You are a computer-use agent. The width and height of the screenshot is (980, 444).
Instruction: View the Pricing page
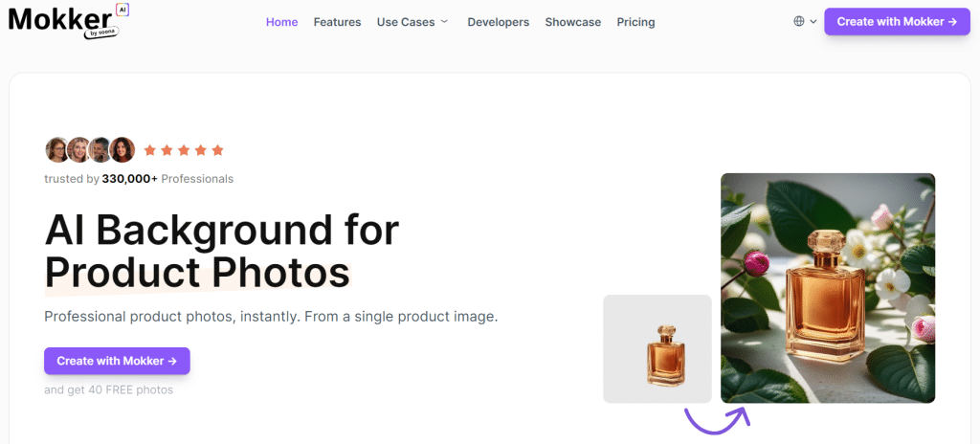point(635,22)
